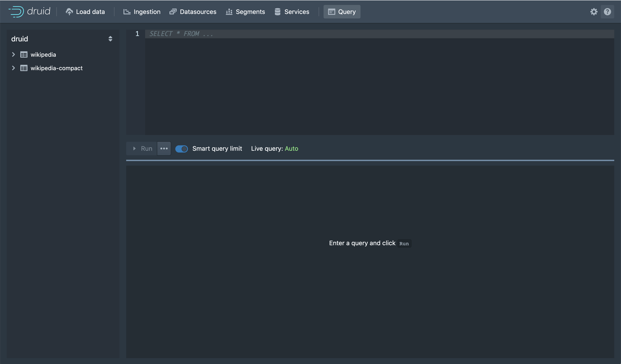Click the horizontal splitter bar above results
The height and width of the screenshot is (364, 621).
click(x=370, y=160)
